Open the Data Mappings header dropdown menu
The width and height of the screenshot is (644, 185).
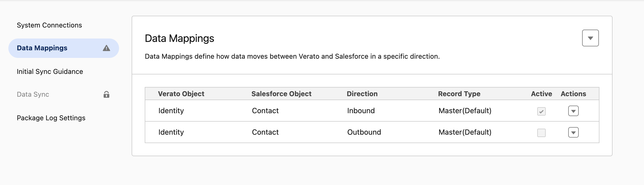coord(590,38)
